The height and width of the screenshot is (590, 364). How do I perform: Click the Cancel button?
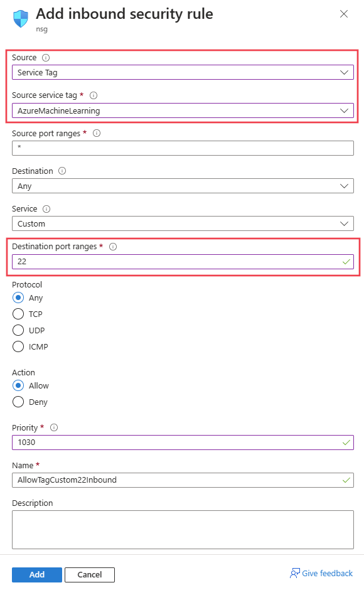click(x=90, y=574)
